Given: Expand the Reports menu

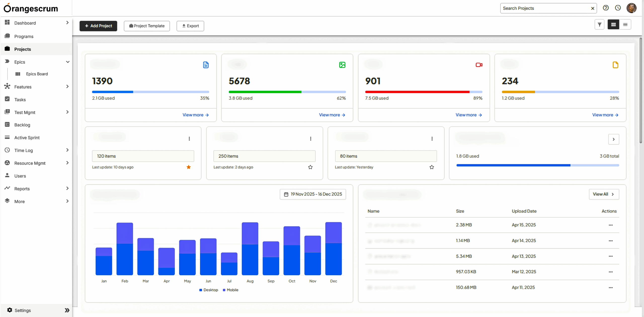Looking at the screenshot, I should [67, 188].
